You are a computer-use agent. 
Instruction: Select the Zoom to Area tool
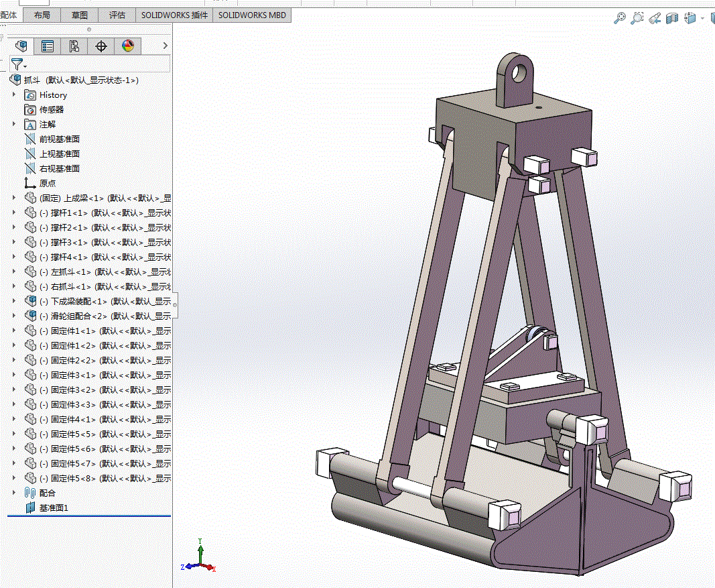coord(637,19)
